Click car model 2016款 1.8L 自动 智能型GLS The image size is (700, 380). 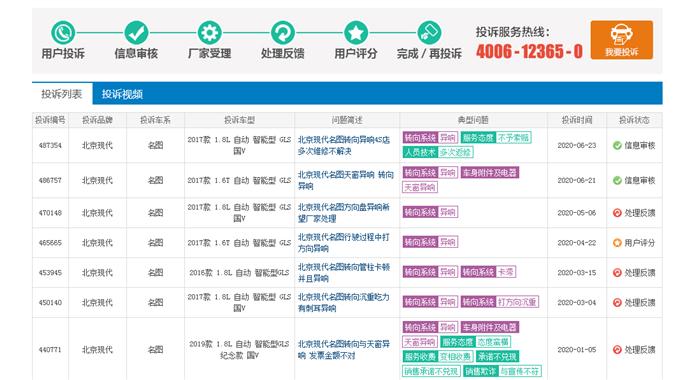(x=239, y=273)
